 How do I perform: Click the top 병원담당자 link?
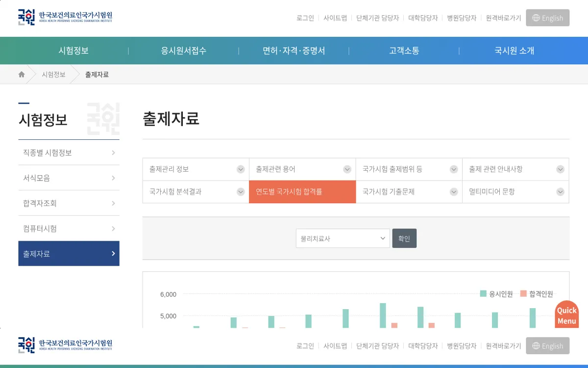pyautogui.click(x=462, y=18)
